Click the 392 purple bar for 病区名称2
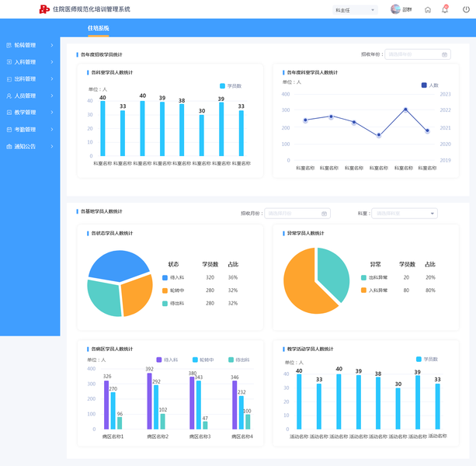476x466 pixels. point(149,401)
